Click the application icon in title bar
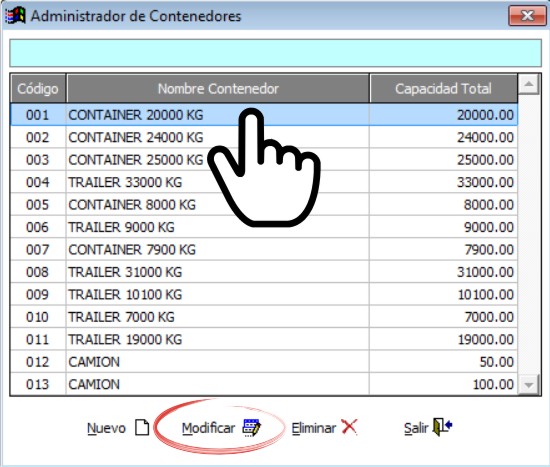550x467 pixels. (x=15, y=16)
